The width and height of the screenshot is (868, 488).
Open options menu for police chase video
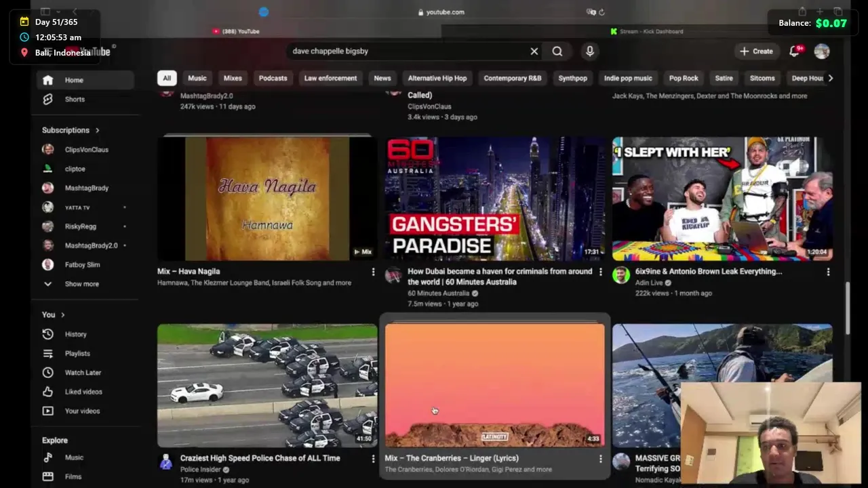pos(373,459)
